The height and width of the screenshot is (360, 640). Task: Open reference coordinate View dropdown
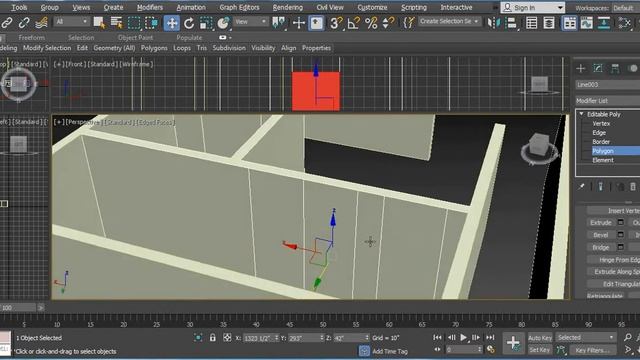point(250,22)
